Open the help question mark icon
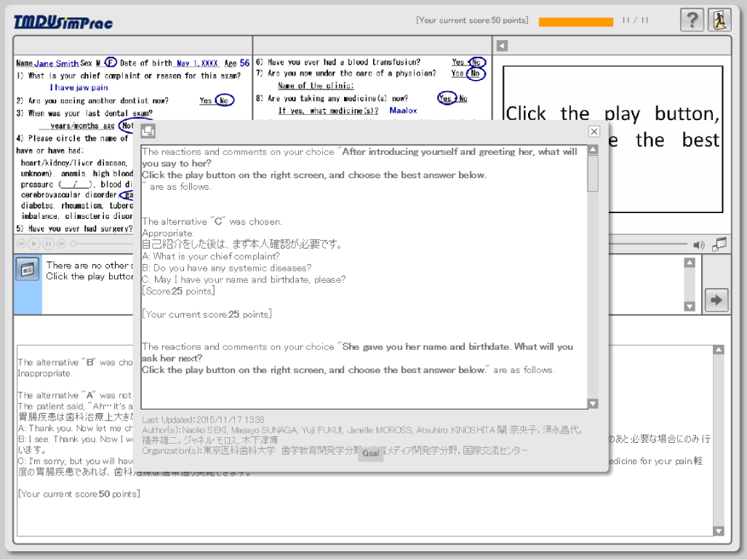This screenshot has width=747, height=560. (x=692, y=20)
